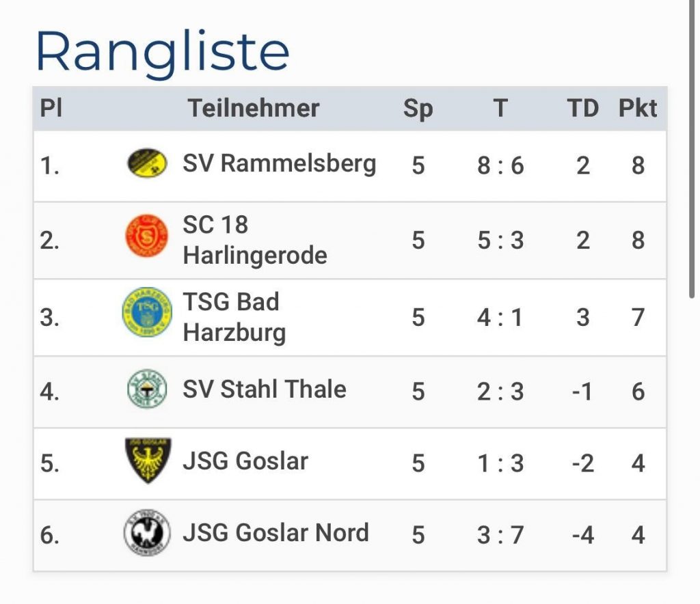Click the JSG Goslar eagle crest

coord(148,461)
